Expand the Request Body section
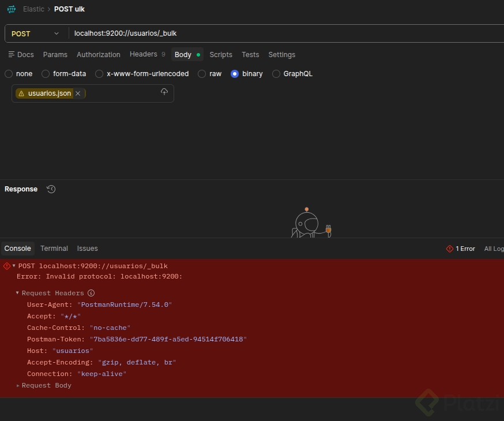Image resolution: width=504 pixels, height=421 pixels. coord(18,385)
